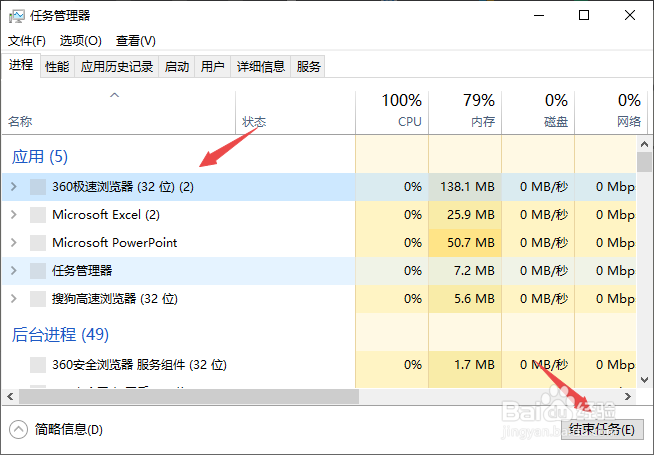Sort by the 网络 column header

(611, 113)
